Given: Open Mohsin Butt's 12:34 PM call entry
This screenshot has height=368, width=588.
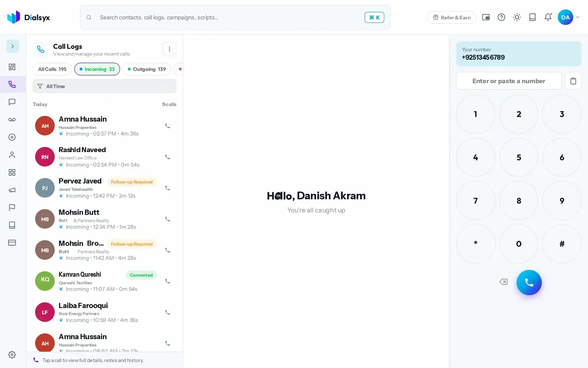Looking at the screenshot, I should tap(105, 219).
